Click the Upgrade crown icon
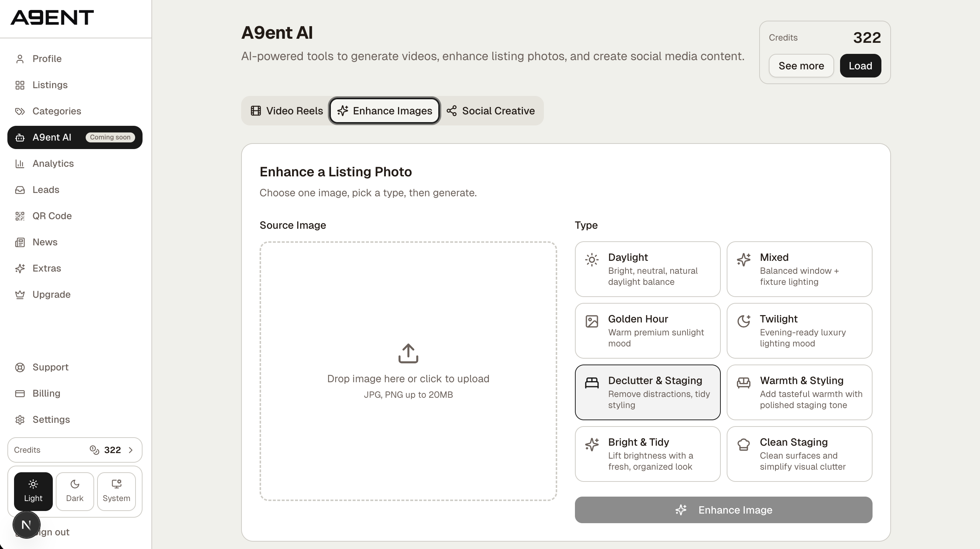980x549 pixels. click(x=20, y=294)
